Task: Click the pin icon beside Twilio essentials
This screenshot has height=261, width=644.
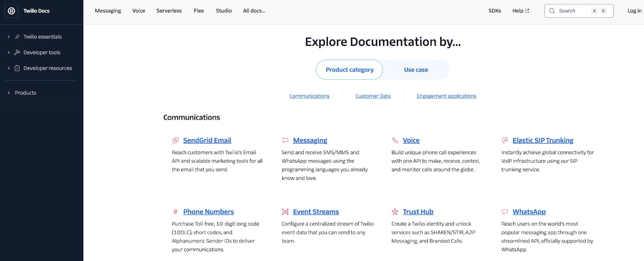Action: point(17,37)
